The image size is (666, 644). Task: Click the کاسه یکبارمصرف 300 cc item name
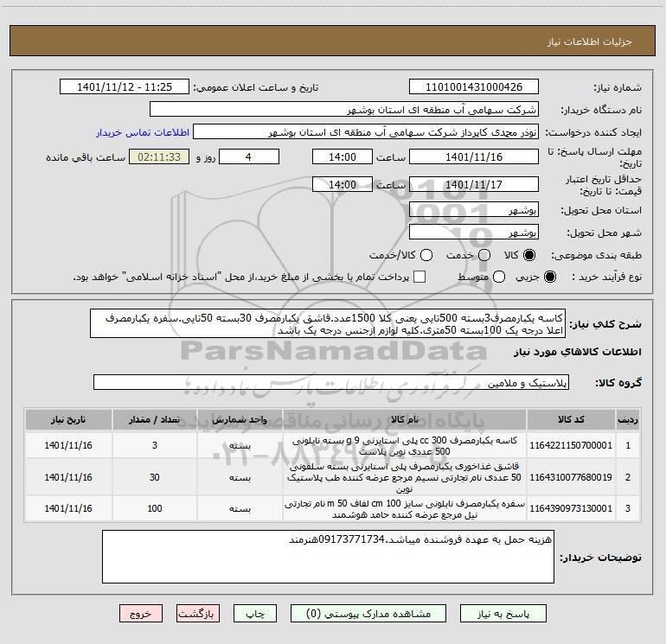[405, 446]
